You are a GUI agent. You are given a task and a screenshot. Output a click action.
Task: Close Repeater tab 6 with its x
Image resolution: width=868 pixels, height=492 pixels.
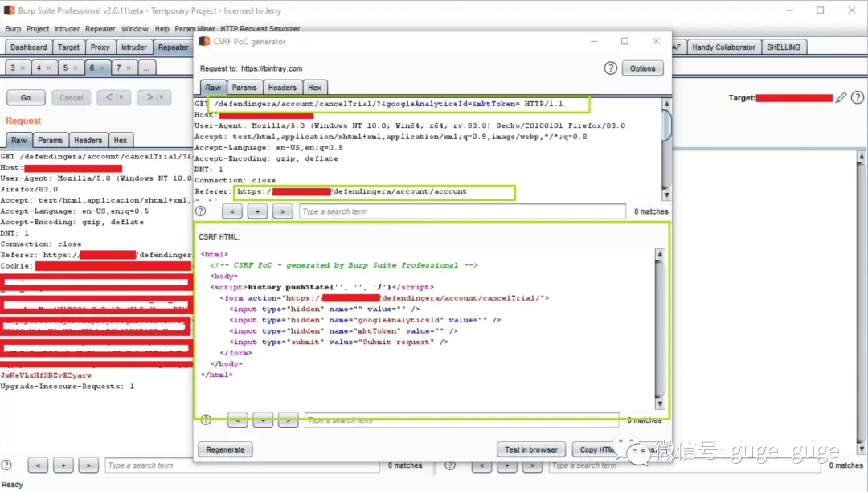102,68
